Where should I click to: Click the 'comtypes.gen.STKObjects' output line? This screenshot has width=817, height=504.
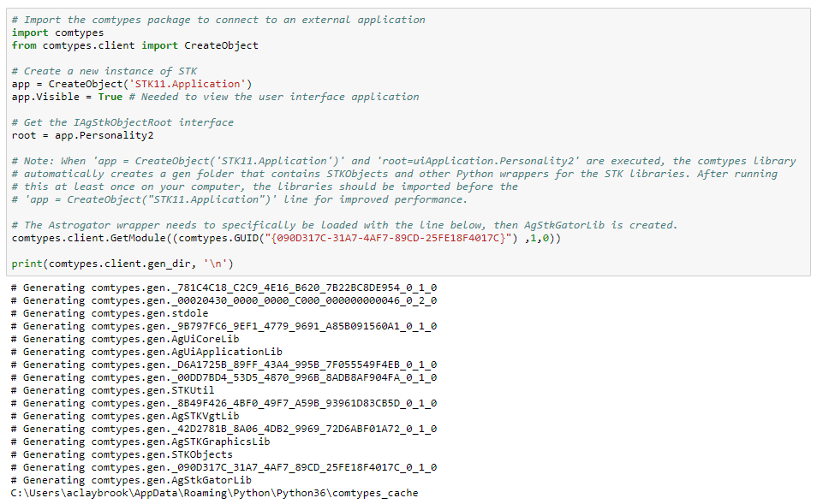pyautogui.click(x=122, y=454)
